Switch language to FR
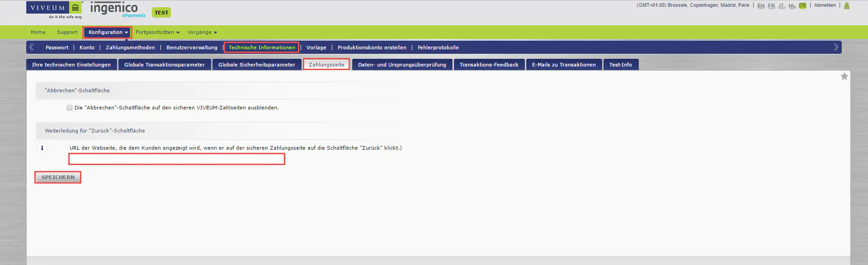The image size is (868, 265). point(771,6)
